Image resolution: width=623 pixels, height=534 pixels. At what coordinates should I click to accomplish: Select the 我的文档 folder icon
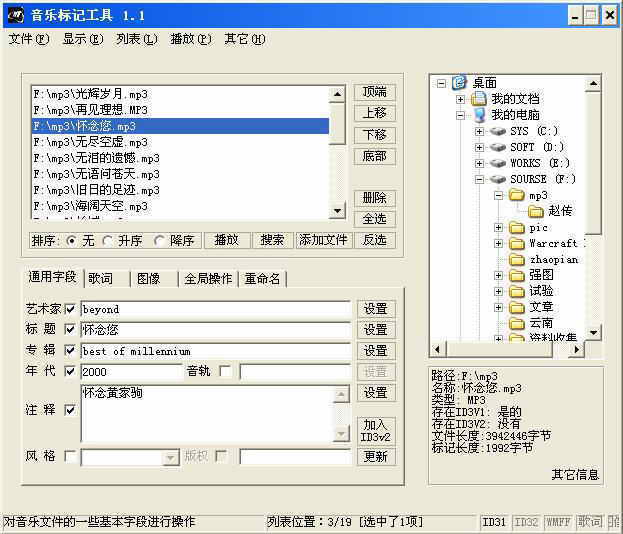coord(479,99)
